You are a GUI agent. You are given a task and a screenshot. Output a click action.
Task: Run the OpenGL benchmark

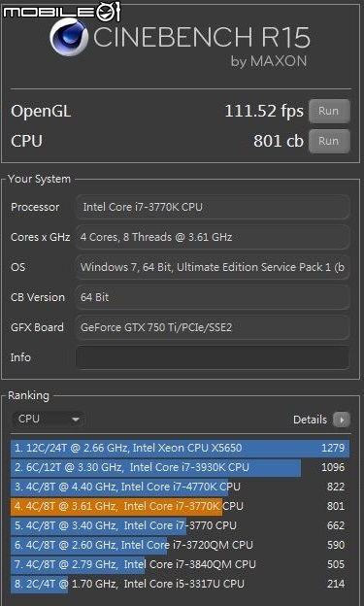pyautogui.click(x=329, y=112)
